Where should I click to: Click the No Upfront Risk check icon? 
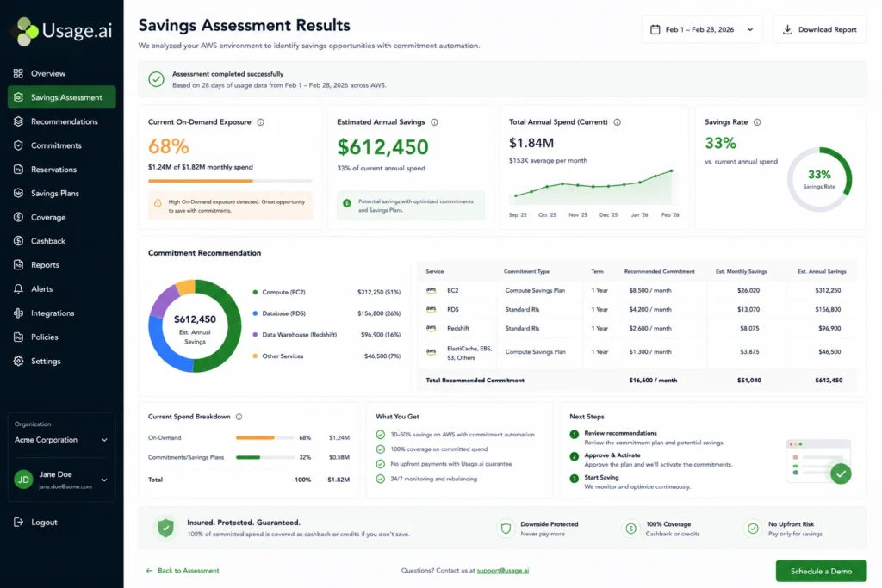[753, 529]
